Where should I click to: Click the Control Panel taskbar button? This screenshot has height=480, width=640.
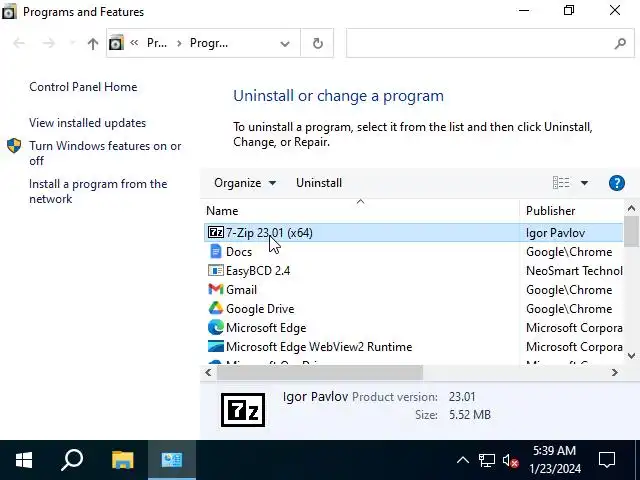[x=171, y=460]
